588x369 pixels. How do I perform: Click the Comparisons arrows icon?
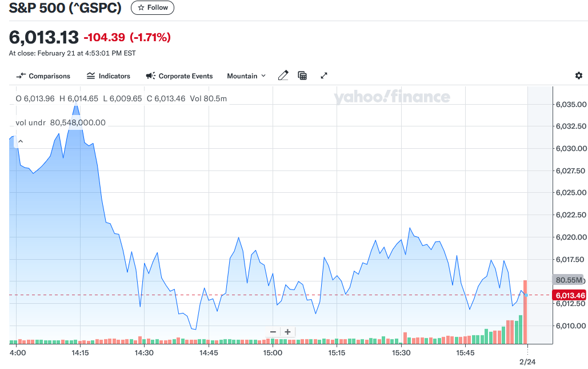click(x=21, y=76)
